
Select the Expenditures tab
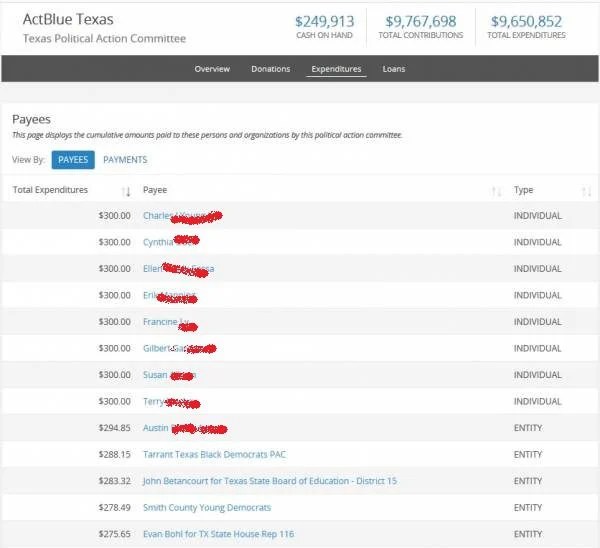(335, 69)
